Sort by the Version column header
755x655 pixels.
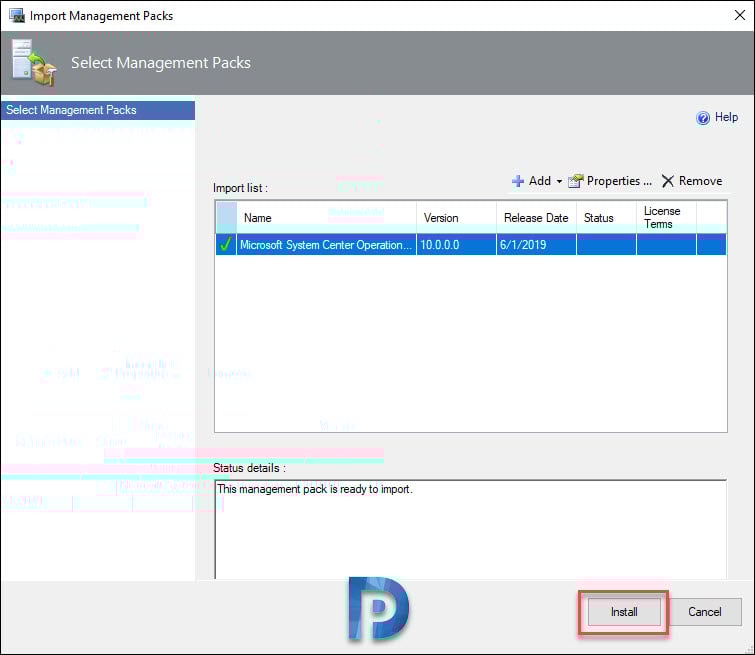click(456, 218)
